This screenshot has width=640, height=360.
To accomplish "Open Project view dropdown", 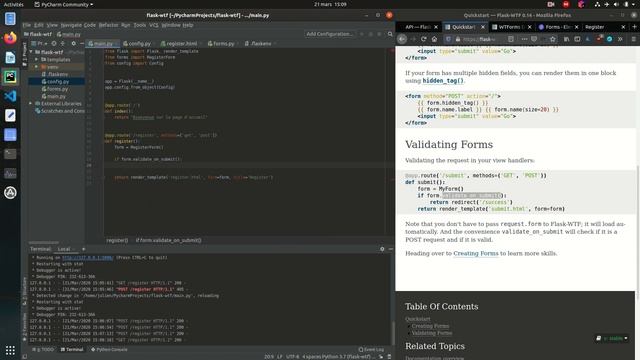I will click(x=40, y=43).
